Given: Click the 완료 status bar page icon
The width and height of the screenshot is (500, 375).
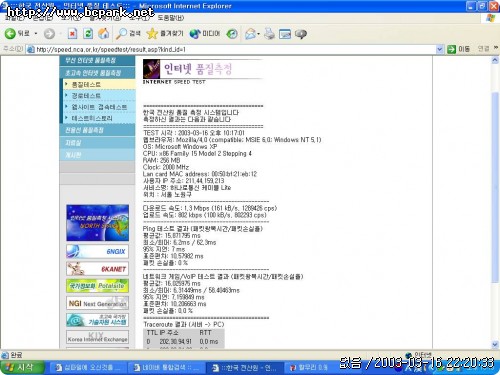Looking at the screenshot, I should (x=5, y=355).
